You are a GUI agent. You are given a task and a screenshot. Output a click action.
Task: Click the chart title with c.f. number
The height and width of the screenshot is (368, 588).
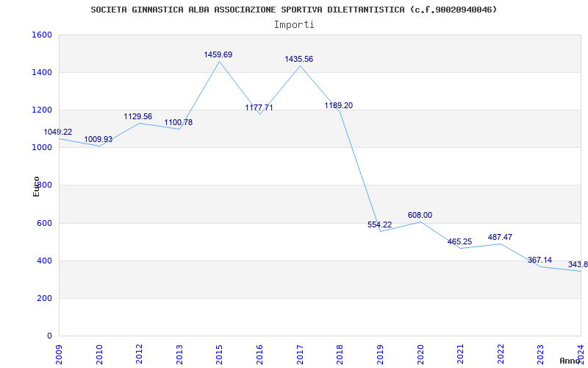[294, 10]
